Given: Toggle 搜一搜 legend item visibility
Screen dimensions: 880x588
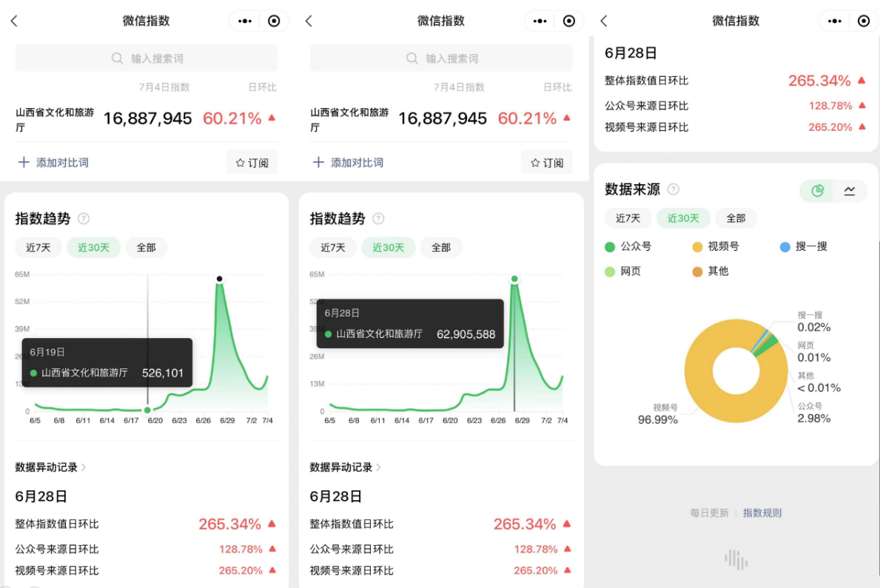Looking at the screenshot, I should pyautogui.click(x=804, y=246).
